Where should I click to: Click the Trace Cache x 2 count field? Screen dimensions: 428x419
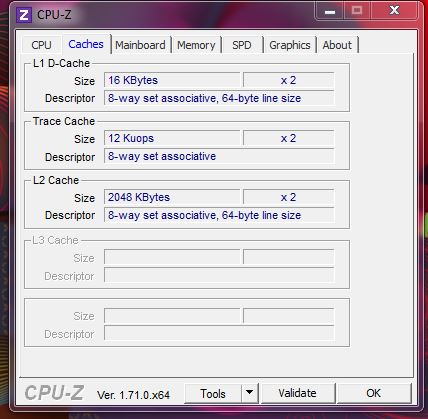[289, 138]
